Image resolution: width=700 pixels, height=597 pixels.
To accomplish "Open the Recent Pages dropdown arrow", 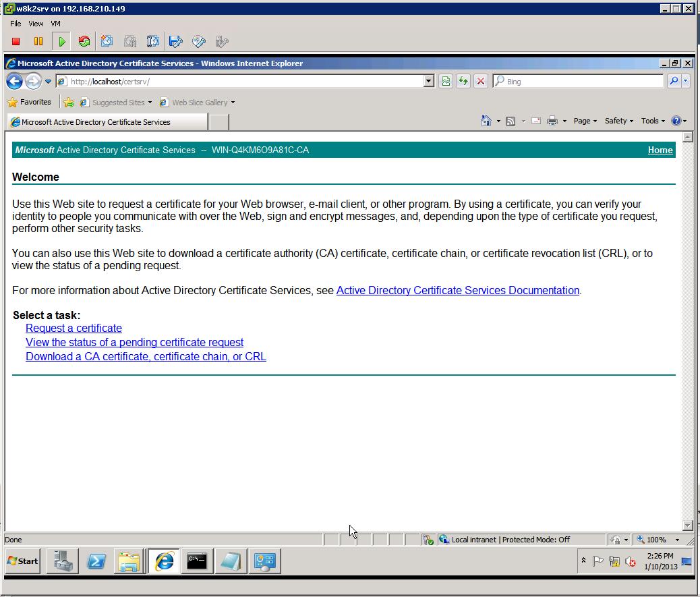I will tap(48, 81).
